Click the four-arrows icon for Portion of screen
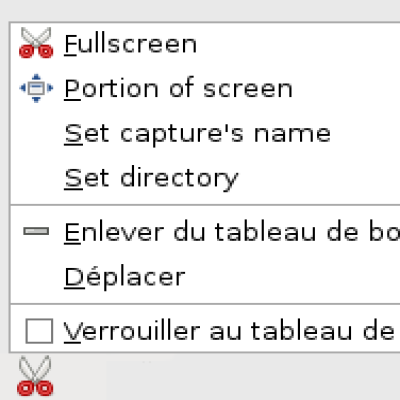Viewport: 400px width, 400px height. tap(36, 88)
